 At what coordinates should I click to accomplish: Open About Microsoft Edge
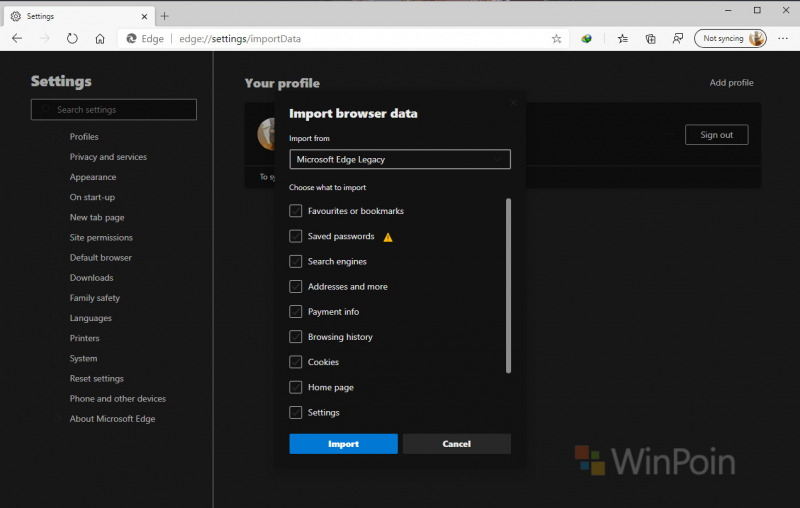click(112, 419)
